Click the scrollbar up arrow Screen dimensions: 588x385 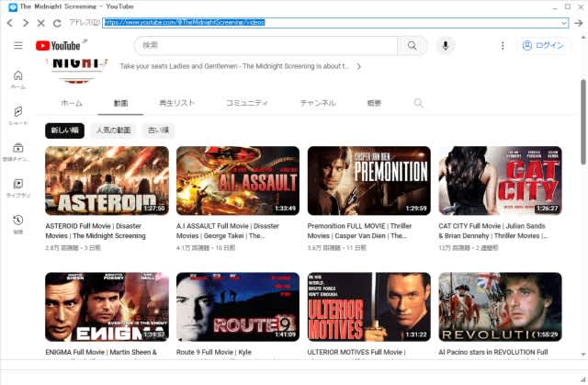point(583,37)
